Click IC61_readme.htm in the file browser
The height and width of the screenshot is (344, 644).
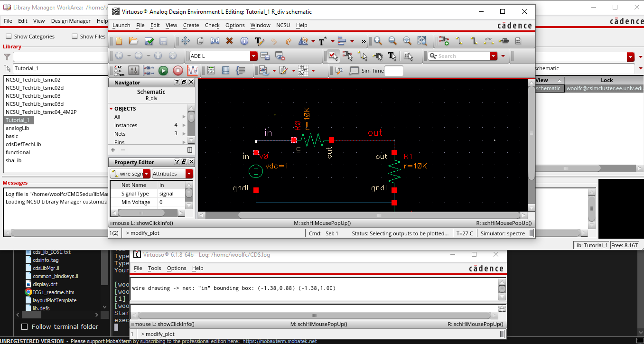pyautogui.click(x=54, y=292)
